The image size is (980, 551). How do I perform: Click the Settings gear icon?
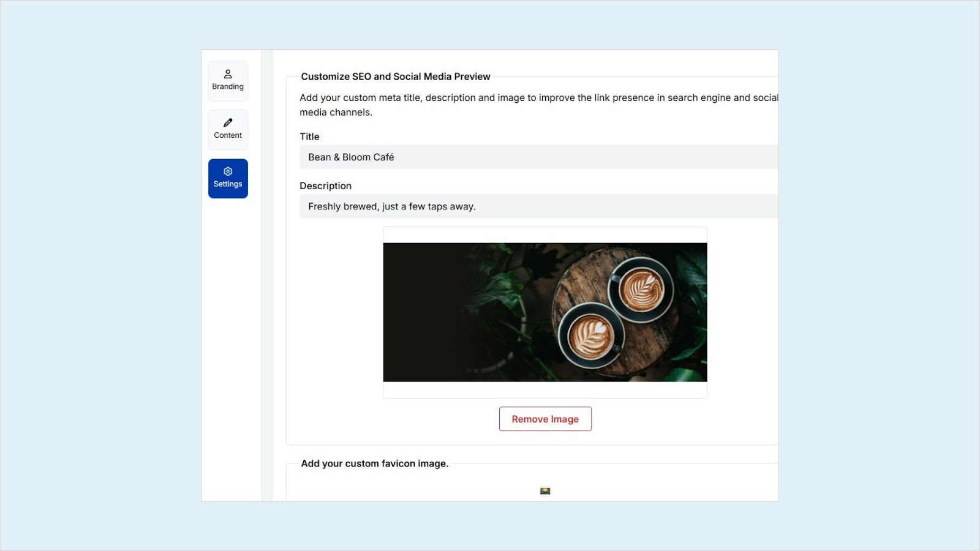228,171
